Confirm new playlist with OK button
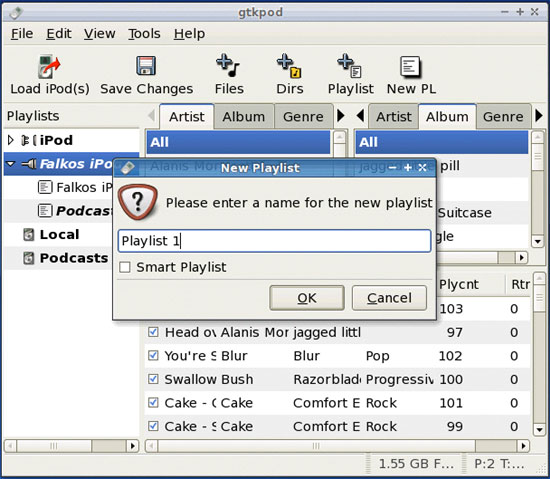The width and height of the screenshot is (550, 479). tap(307, 298)
